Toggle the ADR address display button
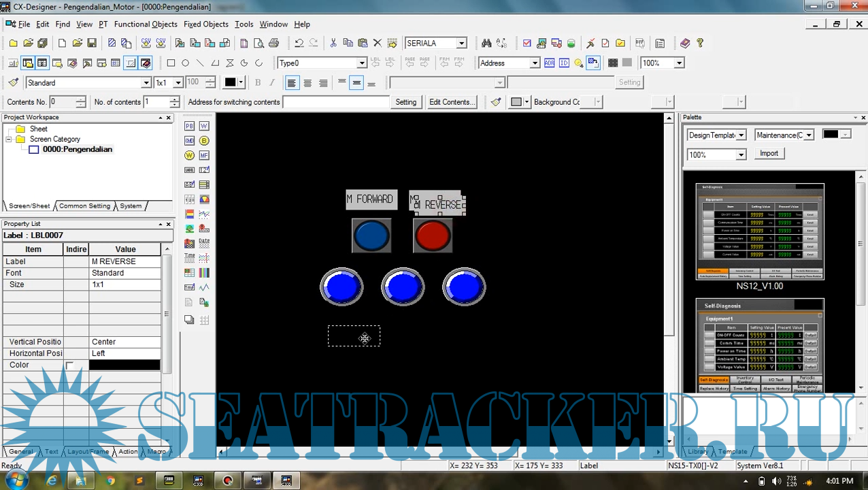The image size is (868, 490). pyautogui.click(x=549, y=63)
